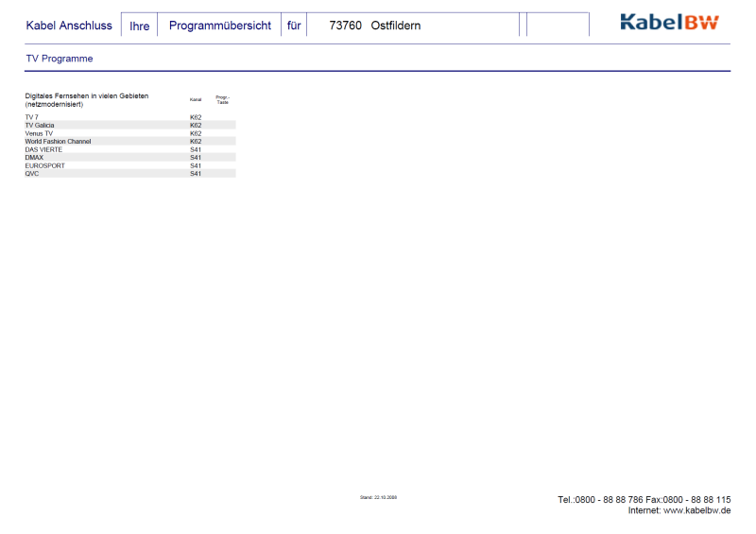
Task: Click the Tel. and Fax number line
Action: (644, 499)
